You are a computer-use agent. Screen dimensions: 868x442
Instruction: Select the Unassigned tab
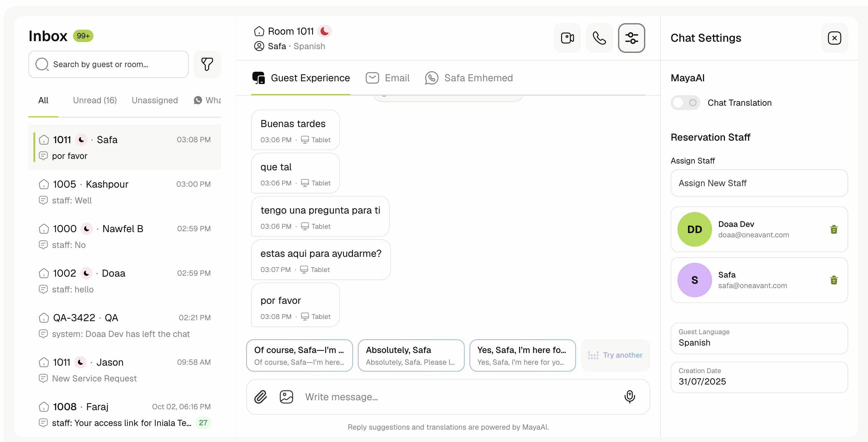[x=155, y=100]
